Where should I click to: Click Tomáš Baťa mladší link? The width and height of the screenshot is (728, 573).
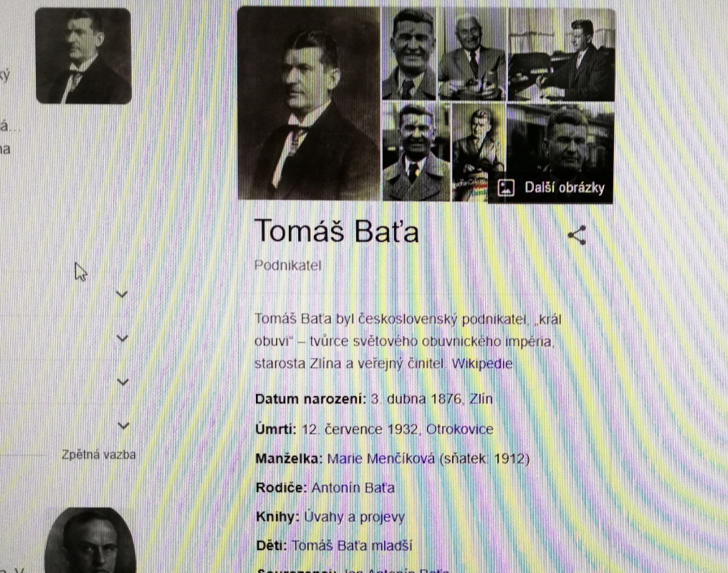coord(352,546)
